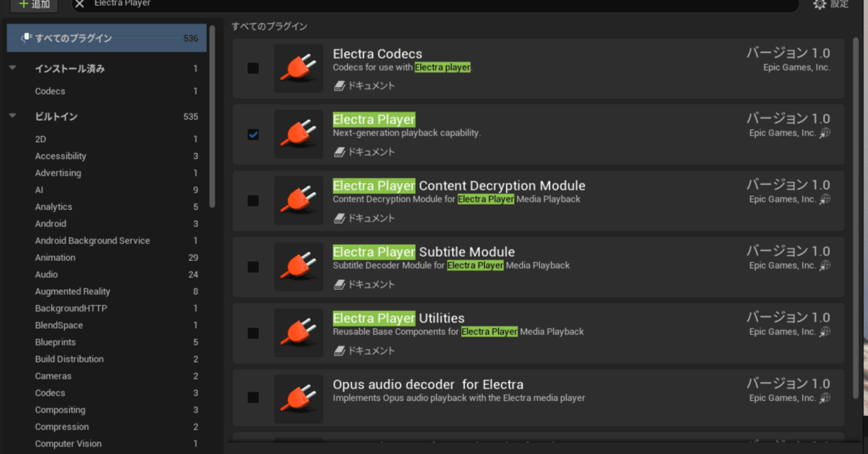The image size is (868, 454).
Task: Check the Electra Player Subtitle Module checkbox
Action: click(253, 267)
